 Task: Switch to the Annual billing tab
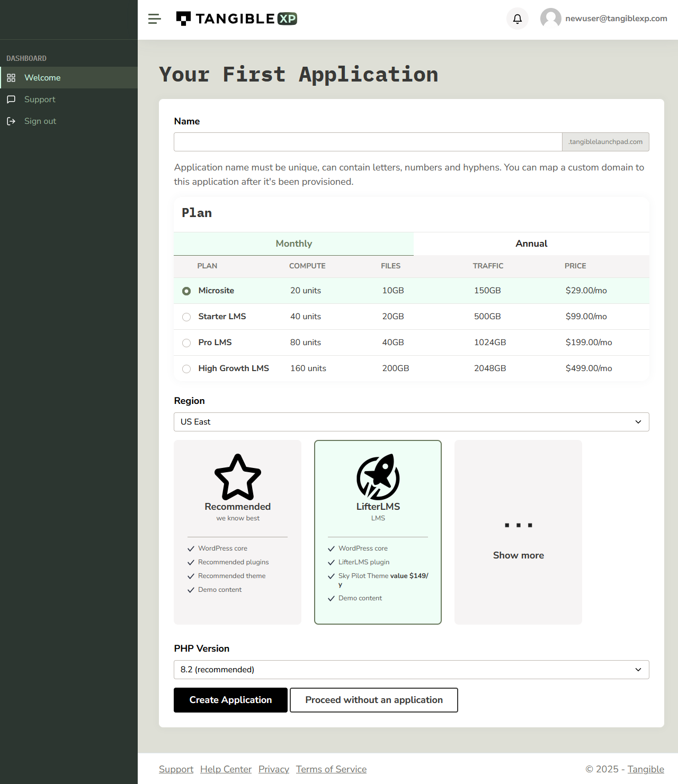(x=531, y=244)
